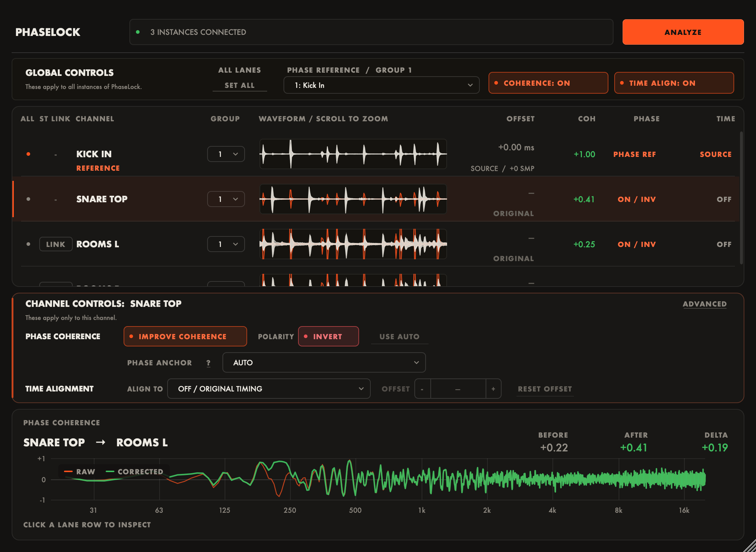Viewport: 756px width, 552px height.
Task: Decrease the offset with the minus stepper
Action: 422,389
